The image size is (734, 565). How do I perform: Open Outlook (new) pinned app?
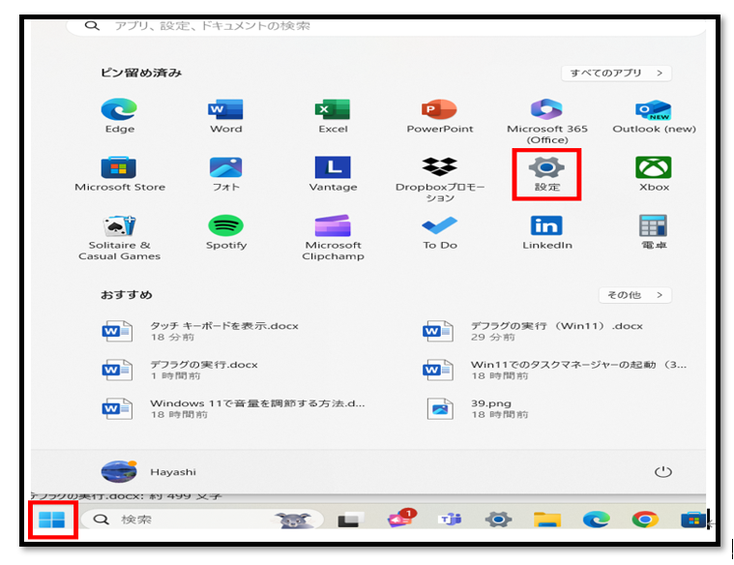click(654, 116)
